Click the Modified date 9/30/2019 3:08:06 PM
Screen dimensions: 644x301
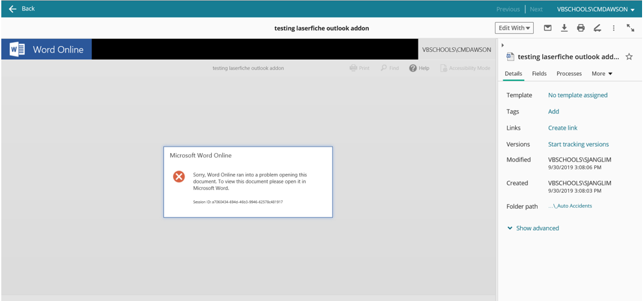[x=575, y=168]
